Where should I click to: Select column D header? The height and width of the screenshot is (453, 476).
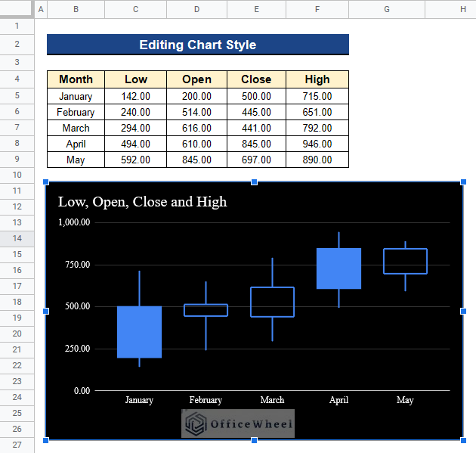(x=196, y=9)
